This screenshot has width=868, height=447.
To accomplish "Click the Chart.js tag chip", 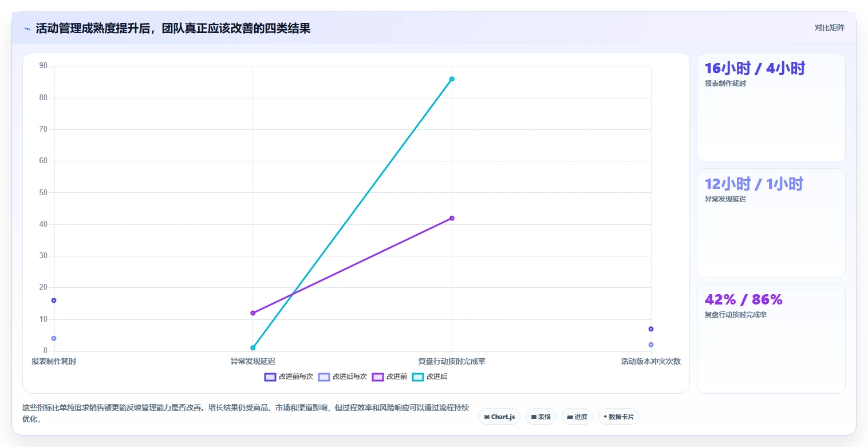I will pos(499,417).
